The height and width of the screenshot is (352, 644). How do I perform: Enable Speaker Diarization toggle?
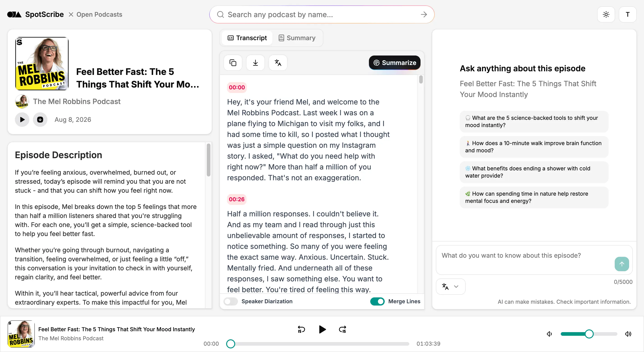230,301
